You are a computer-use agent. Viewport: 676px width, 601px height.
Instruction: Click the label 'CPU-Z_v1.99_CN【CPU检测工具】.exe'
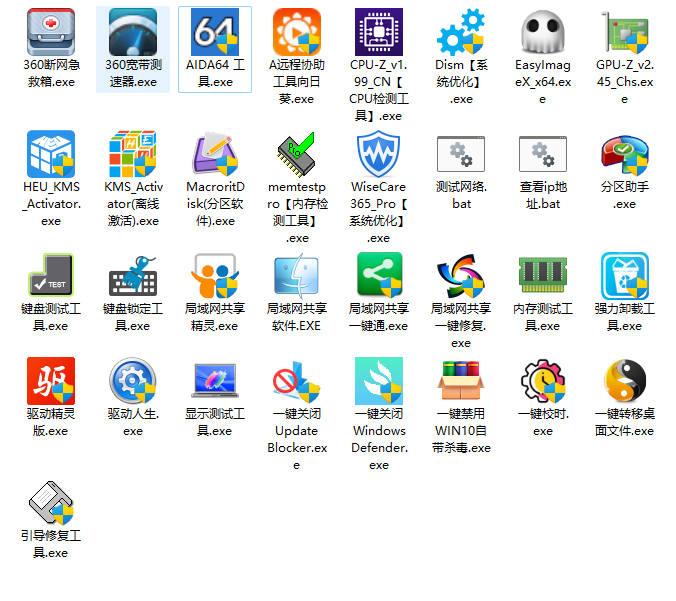click(x=379, y=90)
